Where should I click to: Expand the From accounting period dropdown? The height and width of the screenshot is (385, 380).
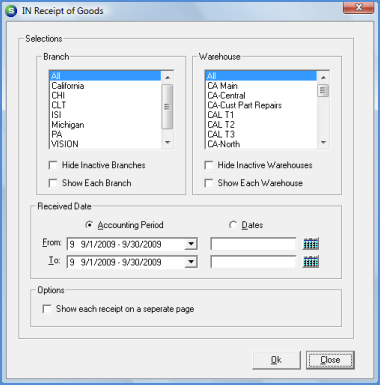(x=191, y=244)
